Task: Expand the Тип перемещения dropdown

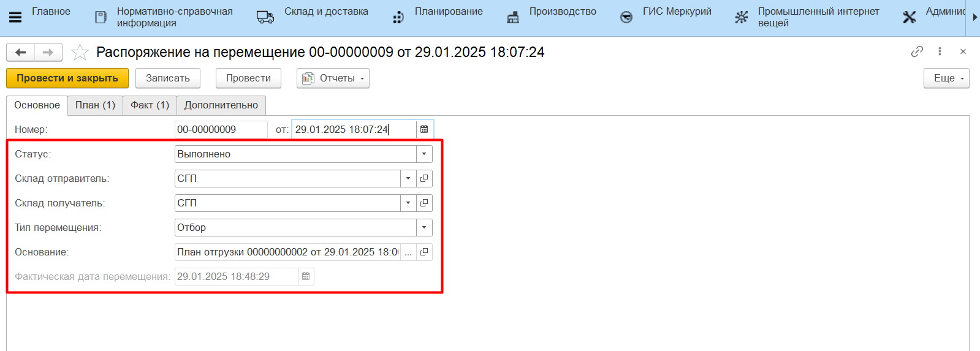Action: pyautogui.click(x=424, y=227)
